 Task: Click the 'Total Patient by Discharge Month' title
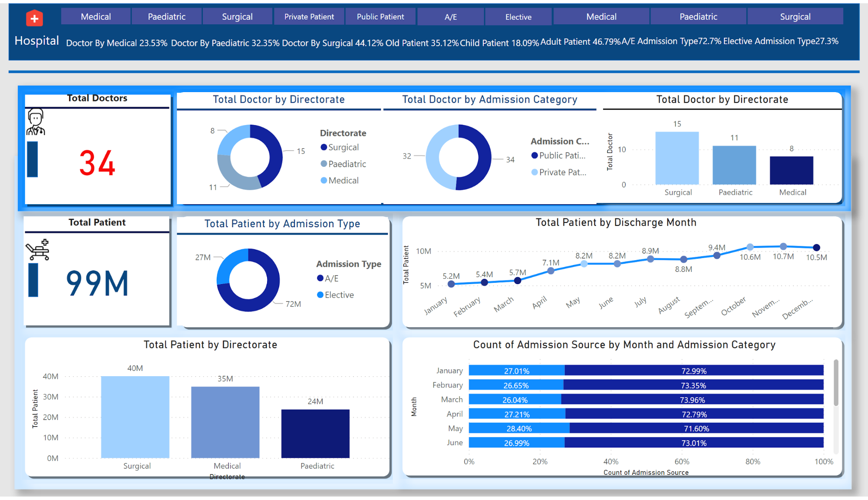[x=616, y=222]
